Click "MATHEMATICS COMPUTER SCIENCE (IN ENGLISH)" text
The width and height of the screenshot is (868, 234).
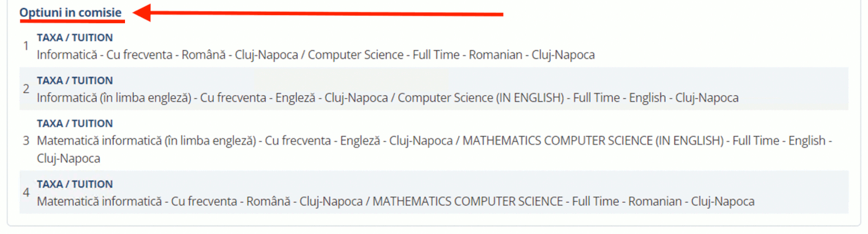593,141
